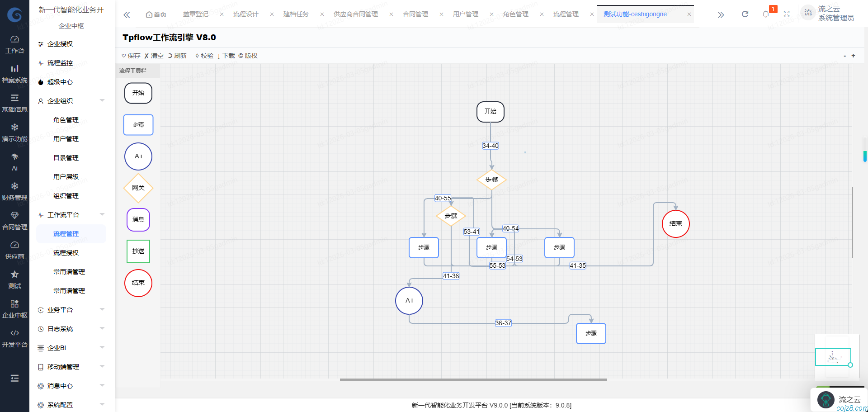868x412 pixels.
Task: Select the 开始 start node in the toolbox
Action: click(x=138, y=93)
